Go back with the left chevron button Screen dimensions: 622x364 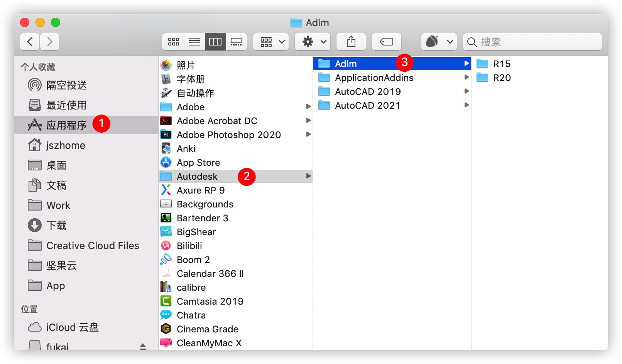coord(30,42)
